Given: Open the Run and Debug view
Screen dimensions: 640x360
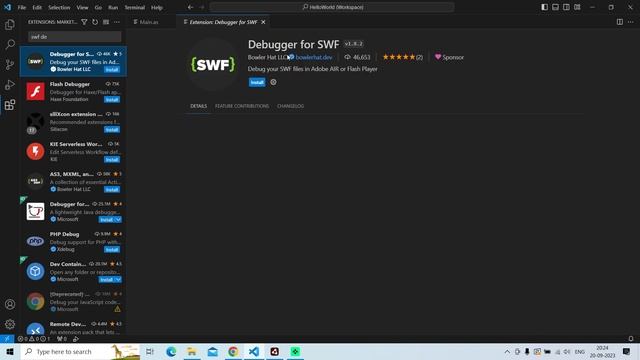Looking at the screenshot, I should [x=10, y=84].
